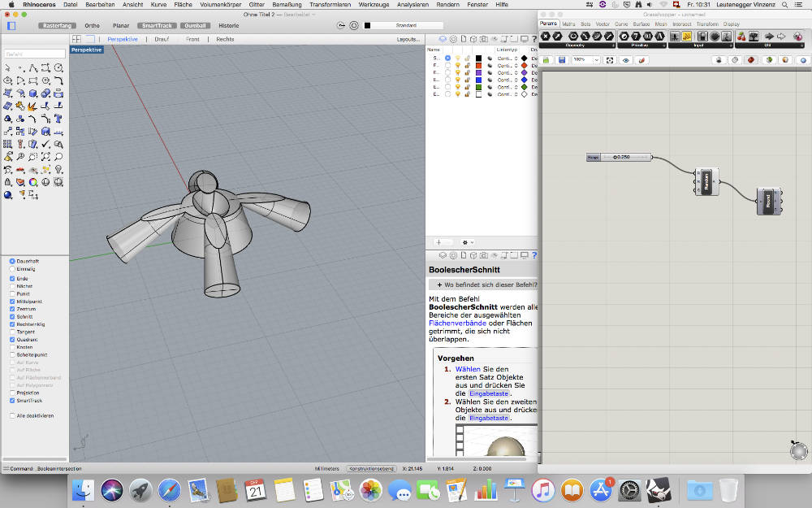Uncheck the Ende object snap
Screen dimensions: 812x508
pos(12,278)
